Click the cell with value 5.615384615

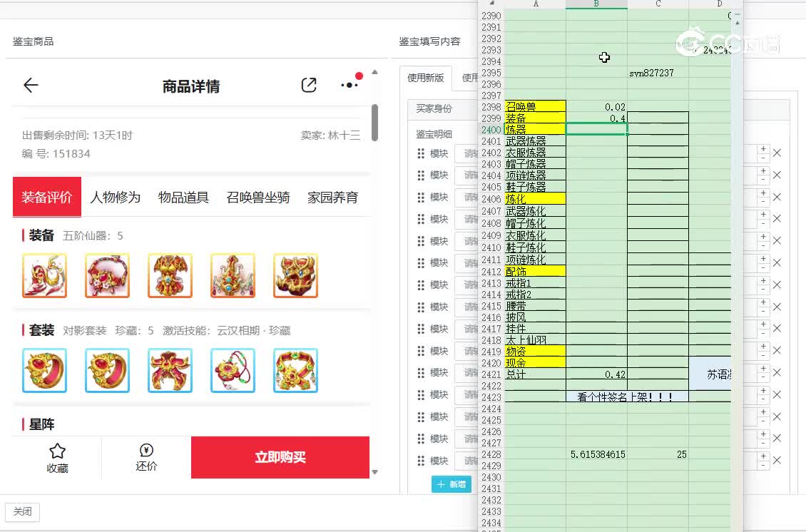tap(596, 454)
